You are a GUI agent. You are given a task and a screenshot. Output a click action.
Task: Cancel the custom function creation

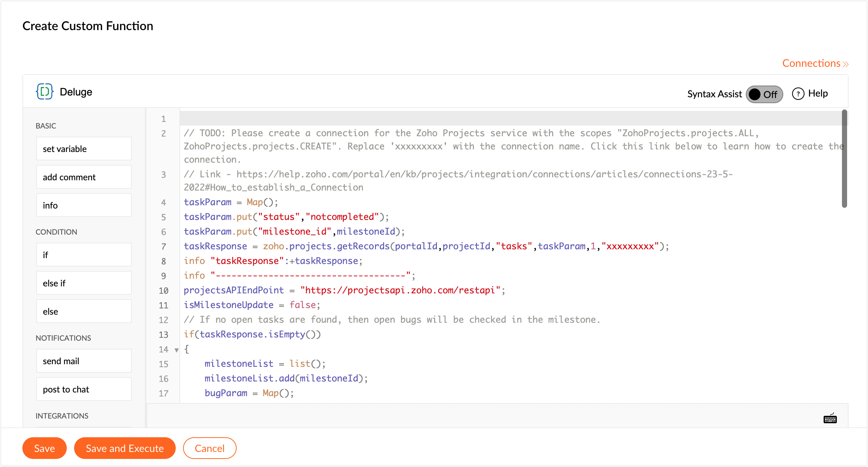(x=209, y=448)
